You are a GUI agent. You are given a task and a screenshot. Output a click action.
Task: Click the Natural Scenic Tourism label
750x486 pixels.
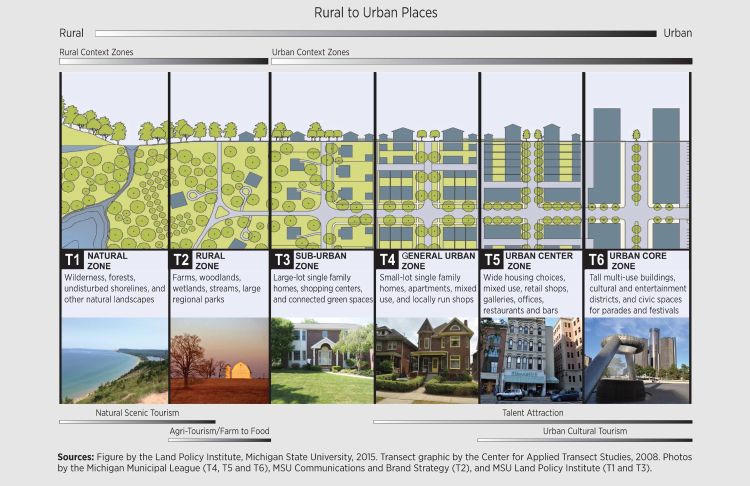coord(138,412)
